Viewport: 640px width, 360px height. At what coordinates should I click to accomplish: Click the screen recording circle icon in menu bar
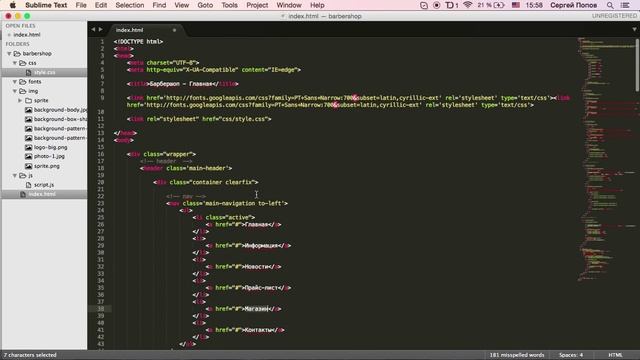(436, 5)
